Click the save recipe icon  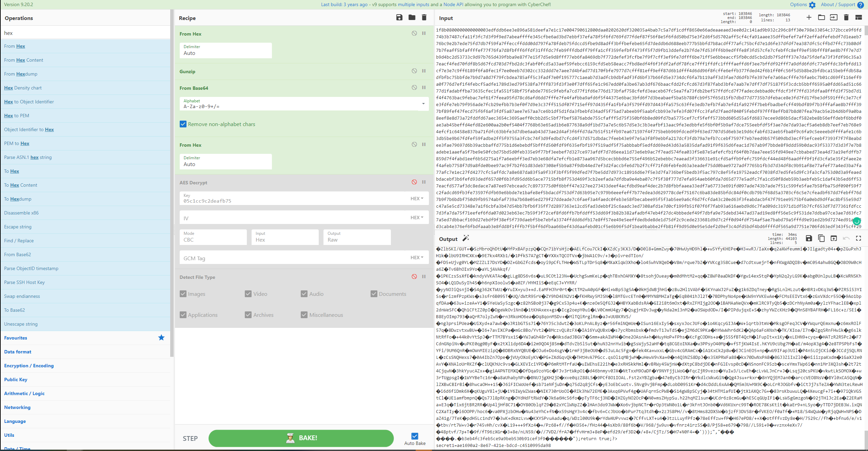pos(399,18)
